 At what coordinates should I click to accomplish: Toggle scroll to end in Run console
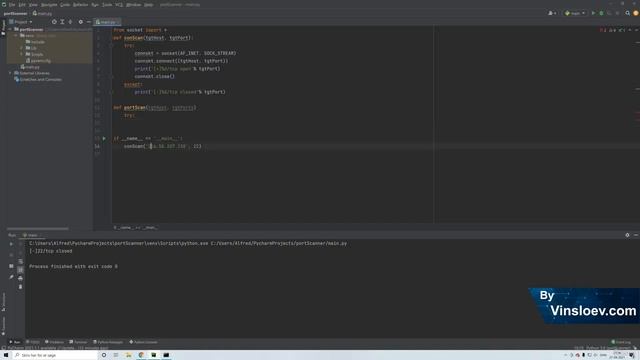pos(20,270)
